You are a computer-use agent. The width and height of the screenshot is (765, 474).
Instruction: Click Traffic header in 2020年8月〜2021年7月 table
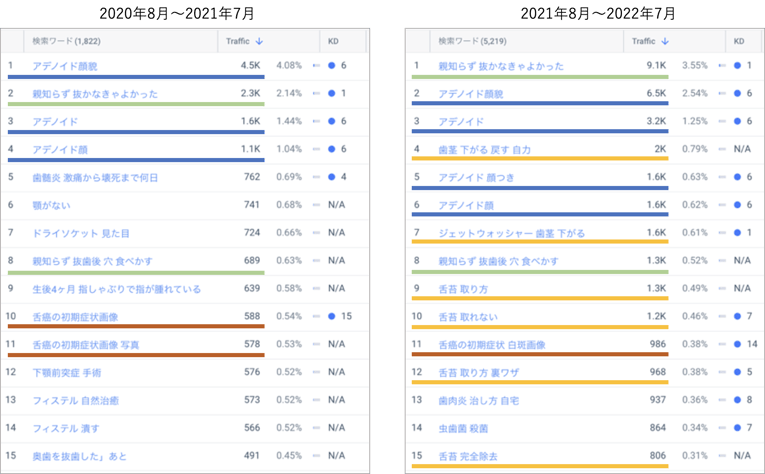tap(238, 41)
